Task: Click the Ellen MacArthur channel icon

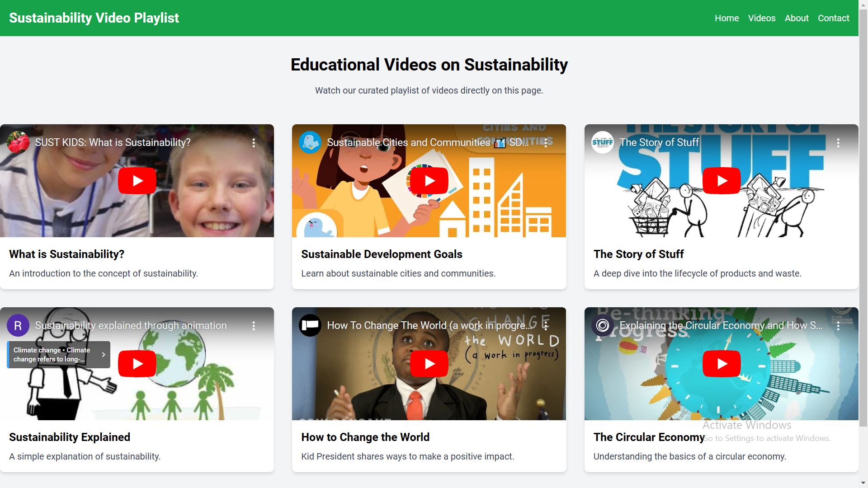Action: (x=603, y=326)
